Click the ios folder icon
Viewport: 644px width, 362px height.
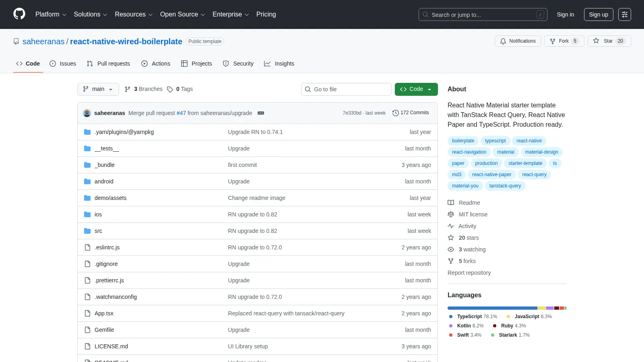tap(87, 214)
